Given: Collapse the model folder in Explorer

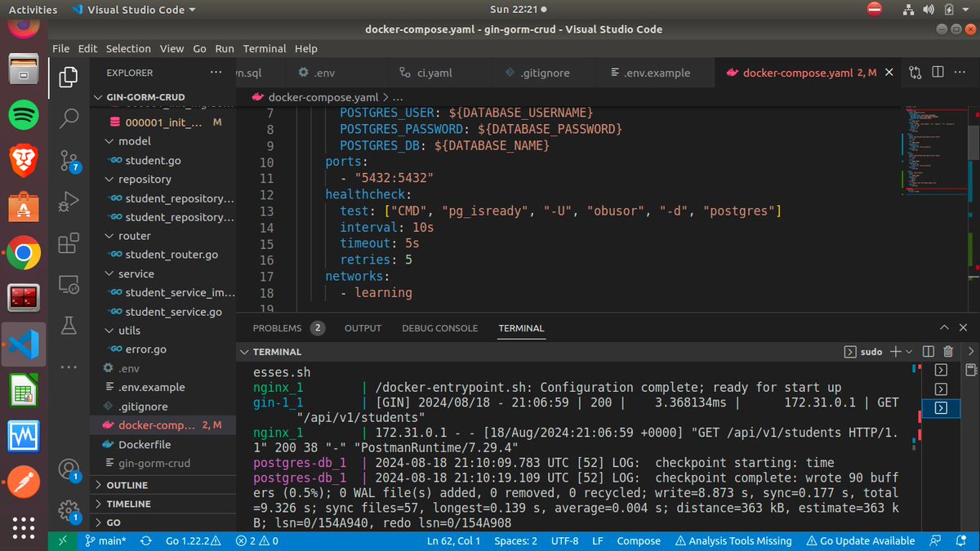Looking at the screenshot, I should point(135,140).
